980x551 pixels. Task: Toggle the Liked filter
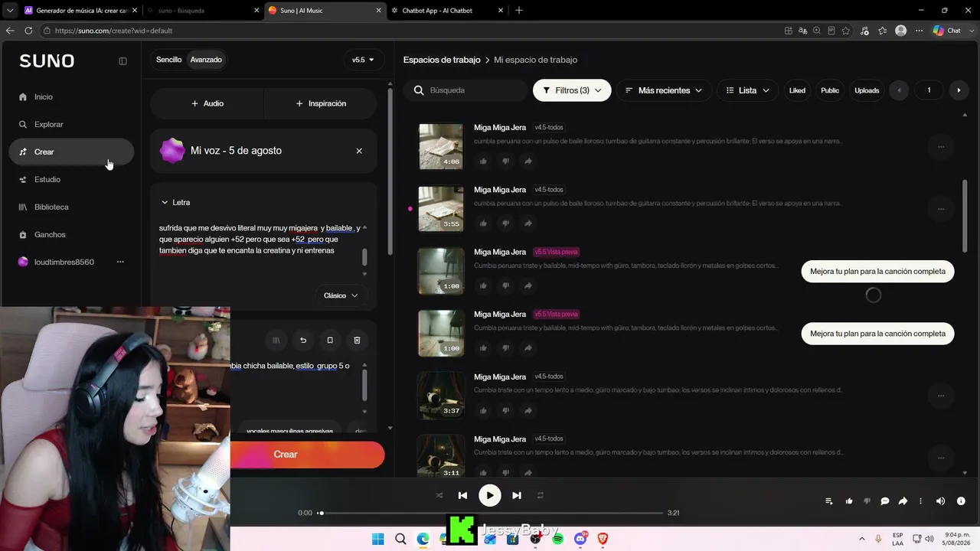click(797, 90)
